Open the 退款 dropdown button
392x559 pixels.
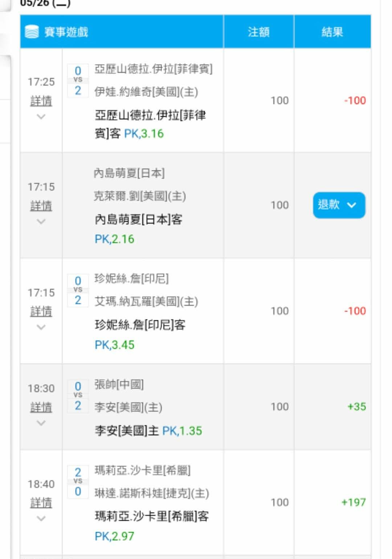tap(339, 205)
